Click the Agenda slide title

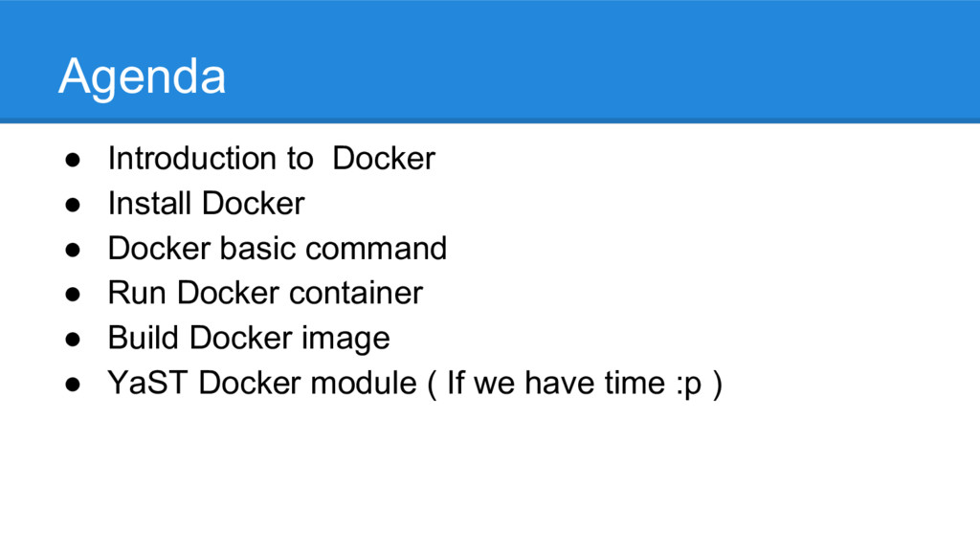pos(142,77)
